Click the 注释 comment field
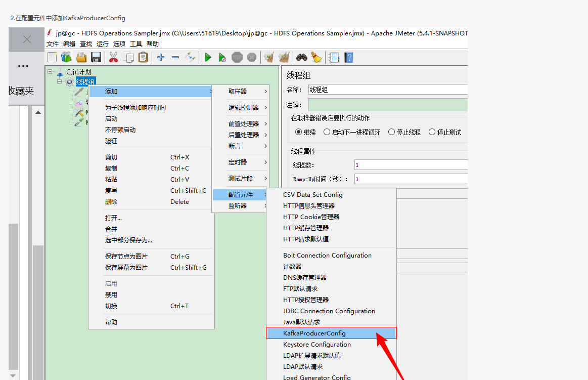The width and height of the screenshot is (588, 380). (x=388, y=105)
